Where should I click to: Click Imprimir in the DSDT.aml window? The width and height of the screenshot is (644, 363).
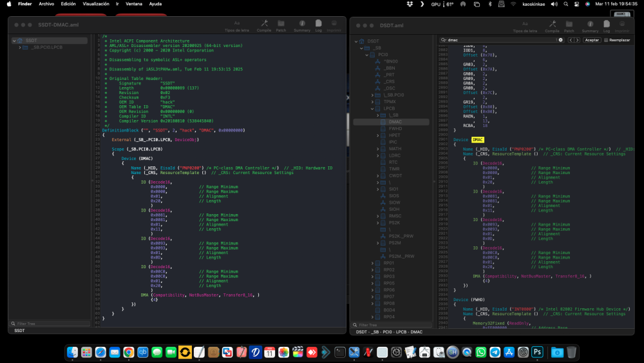coord(622,26)
